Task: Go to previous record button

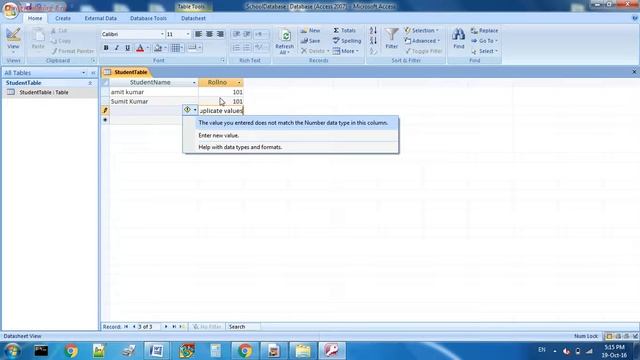Action: tap(134, 327)
